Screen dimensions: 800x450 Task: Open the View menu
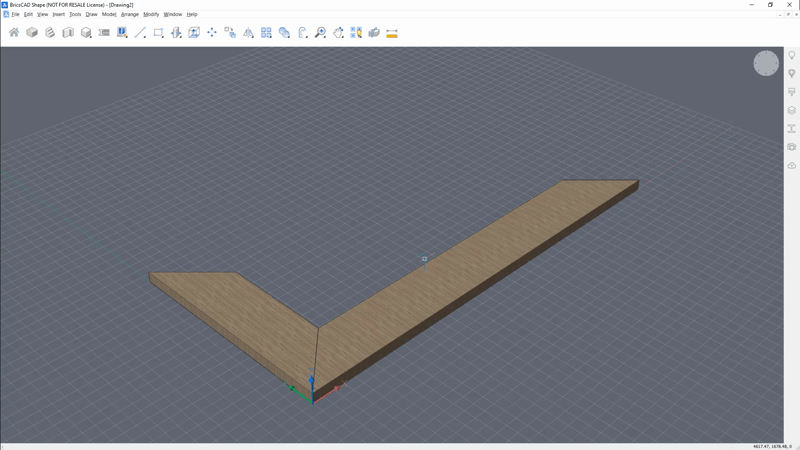coord(42,14)
